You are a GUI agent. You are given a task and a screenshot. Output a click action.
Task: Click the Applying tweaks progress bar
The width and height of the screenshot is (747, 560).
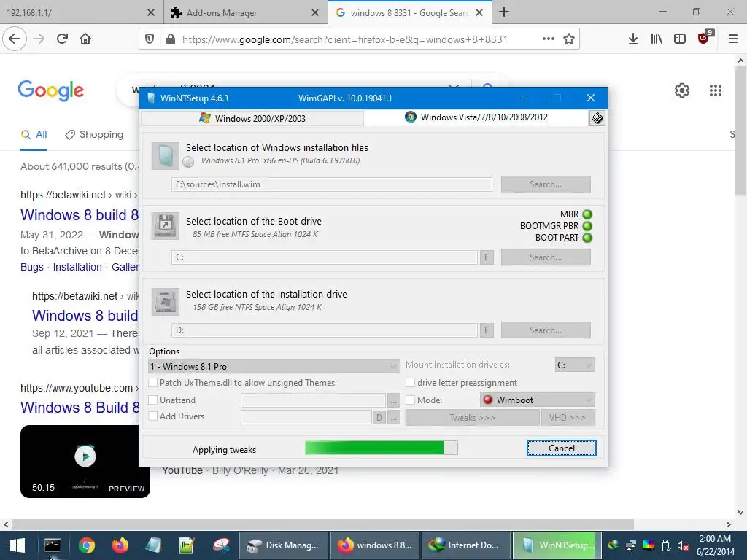(x=381, y=448)
